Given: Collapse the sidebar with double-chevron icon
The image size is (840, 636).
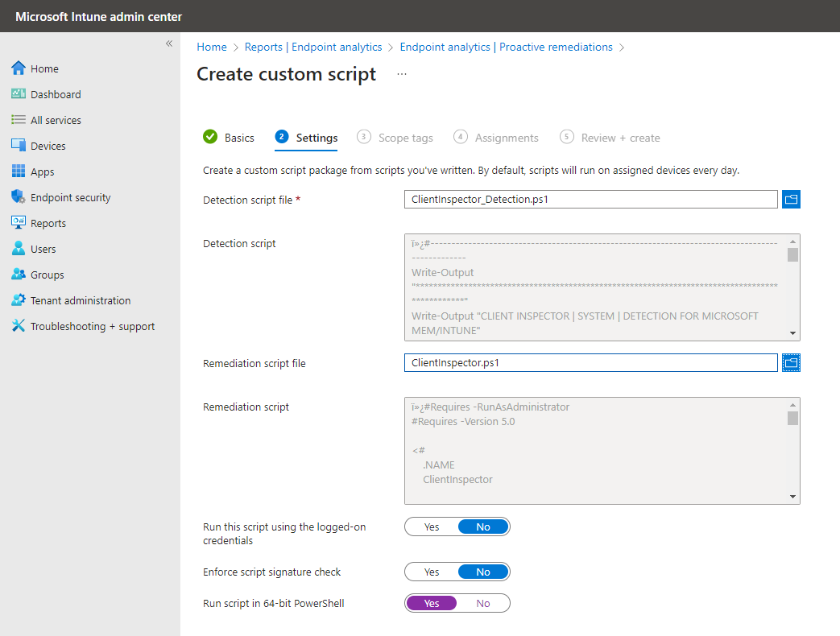Looking at the screenshot, I should [x=169, y=43].
